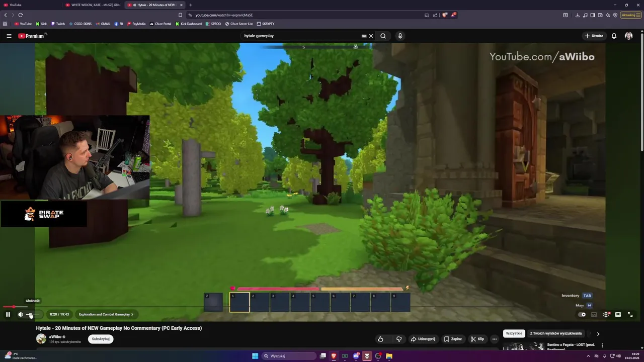Image resolution: width=644 pixels, height=362 pixels.
Task: Open the aWiibo channel avatar
Action: (41, 339)
